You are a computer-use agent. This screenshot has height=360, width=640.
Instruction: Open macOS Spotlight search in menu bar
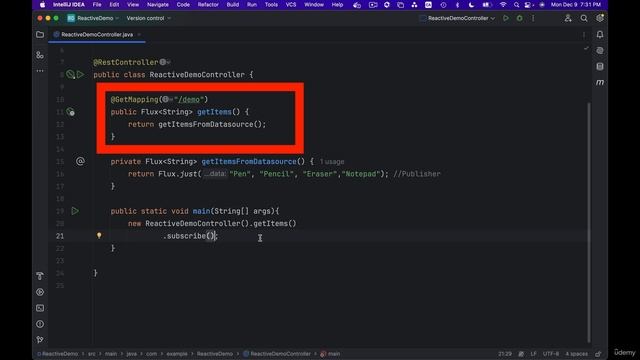pos(516,5)
